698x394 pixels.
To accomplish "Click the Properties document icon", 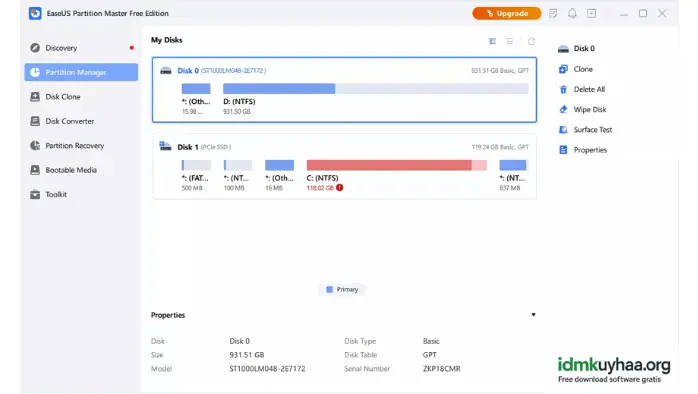I will coord(564,150).
